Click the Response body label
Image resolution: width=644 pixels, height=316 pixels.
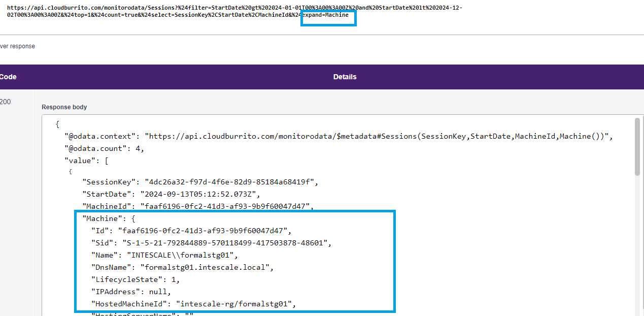tap(64, 107)
